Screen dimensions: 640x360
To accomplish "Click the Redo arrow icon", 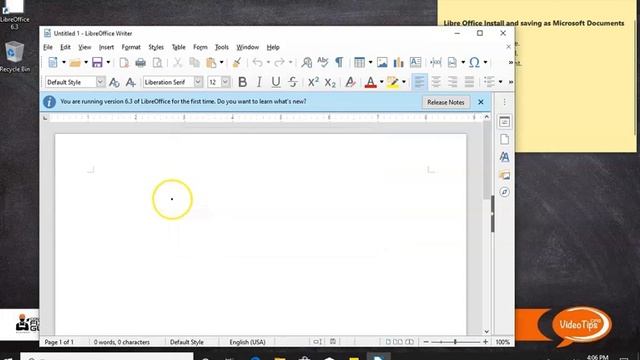I will coord(279,62).
